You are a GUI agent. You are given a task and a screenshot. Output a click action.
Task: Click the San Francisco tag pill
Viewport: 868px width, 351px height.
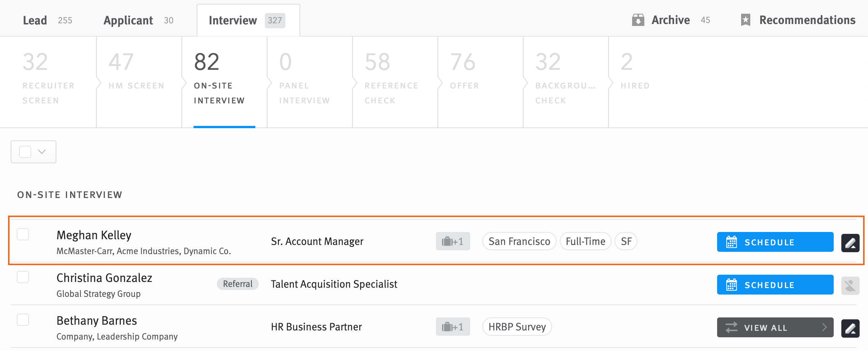click(519, 241)
